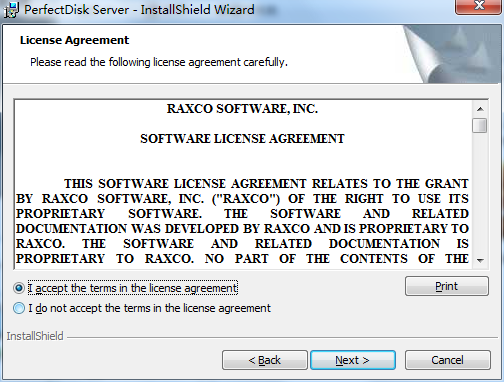Close the InstallShield Wizard window
The height and width of the screenshot is (382, 504).
479,6
